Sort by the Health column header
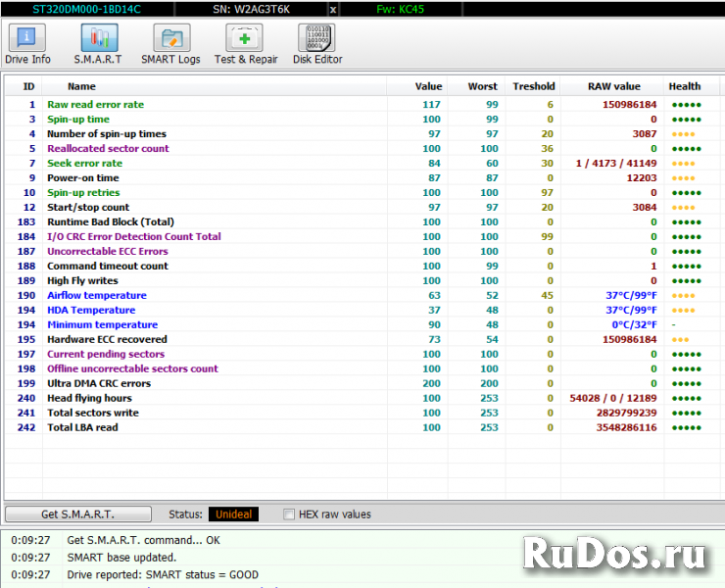The height and width of the screenshot is (588, 725). 685,86
